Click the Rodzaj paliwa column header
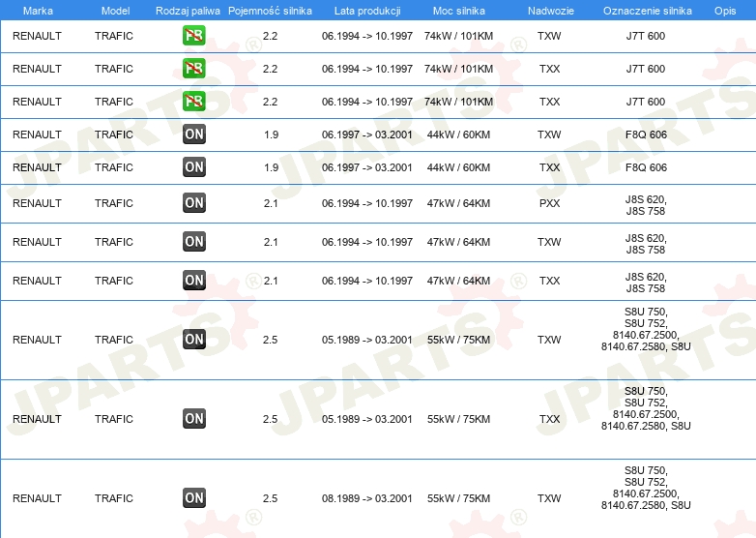The width and height of the screenshot is (756, 538). (x=188, y=10)
